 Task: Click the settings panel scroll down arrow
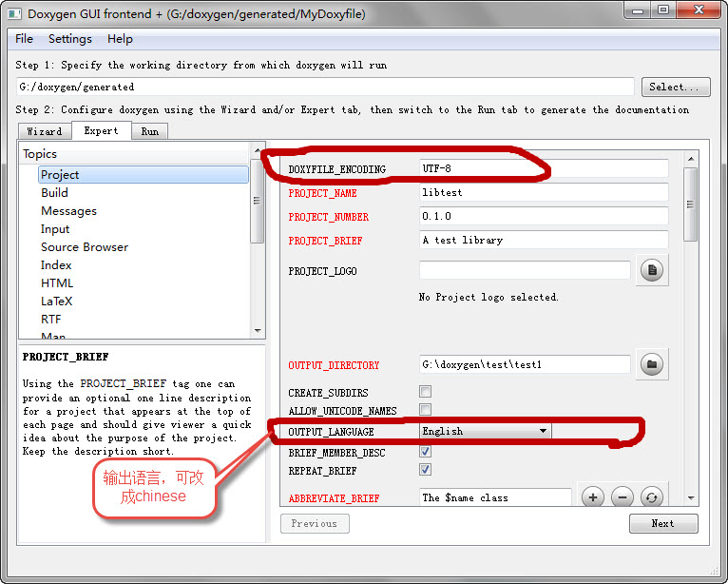pos(691,498)
